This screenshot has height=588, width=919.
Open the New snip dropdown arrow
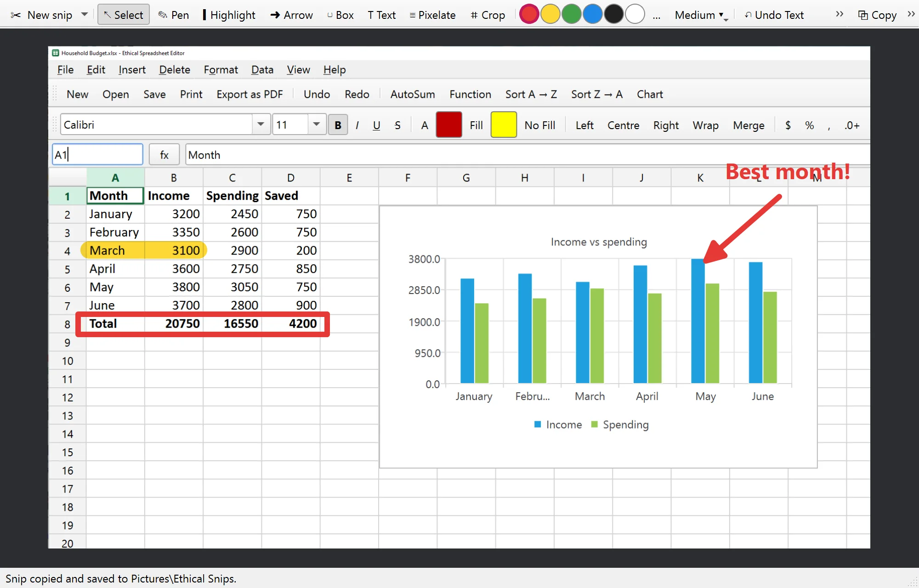click(x=85, y=14)
